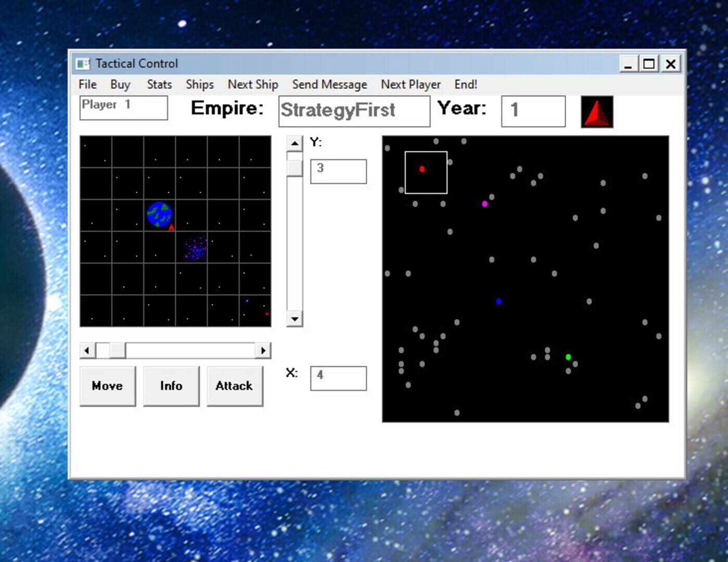Select the blue star on the galaxy map
728x562 pixels.
click(499, 301)
